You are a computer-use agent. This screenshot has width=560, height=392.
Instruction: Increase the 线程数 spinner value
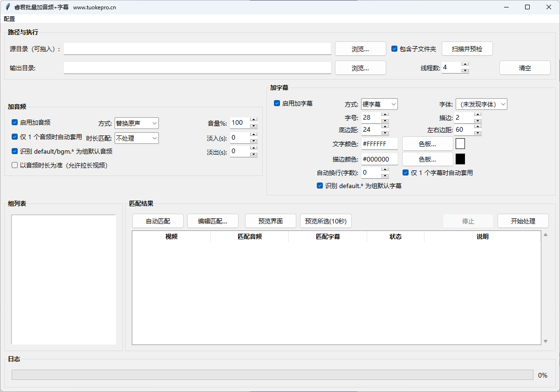[x=465, y=64]
